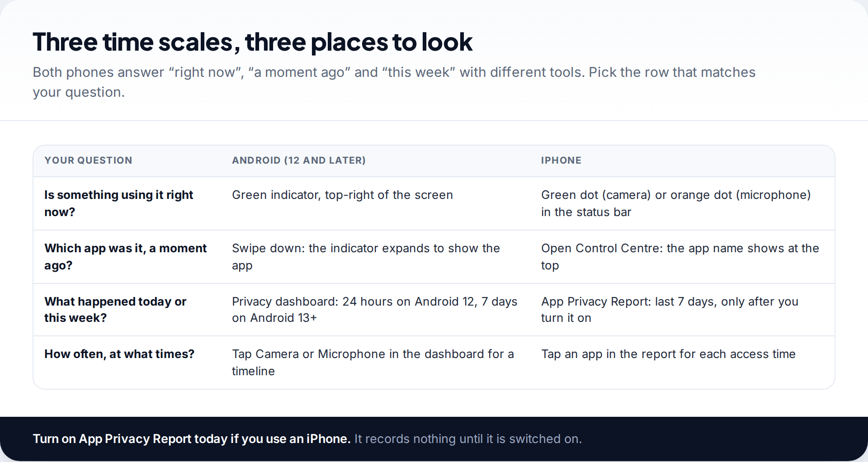Click footer text "It records nothing until it is switched on."

tap(468, 439)
